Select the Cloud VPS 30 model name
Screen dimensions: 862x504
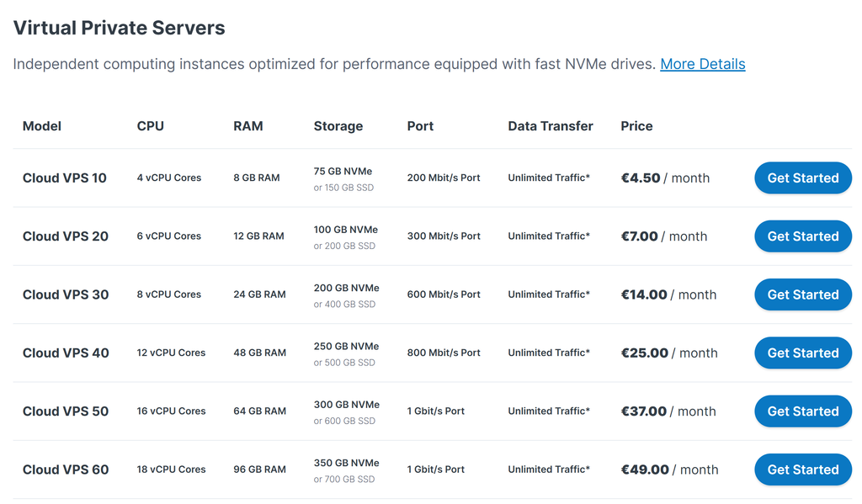point(66,294)
